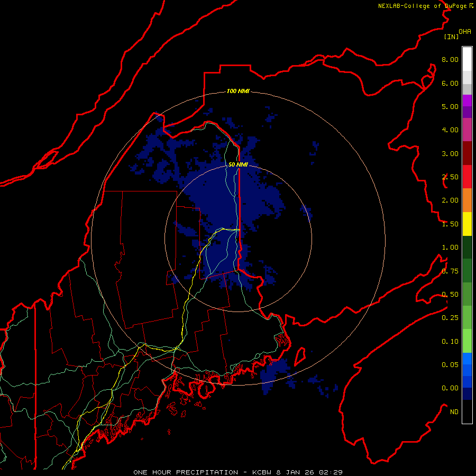Click the 0.75 legend value
This screenshot has width=476, height=476.
[x=450, y=271]
